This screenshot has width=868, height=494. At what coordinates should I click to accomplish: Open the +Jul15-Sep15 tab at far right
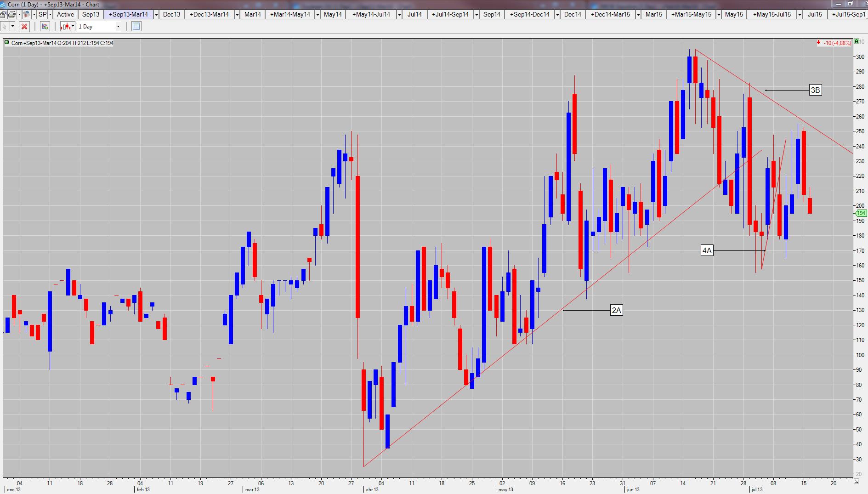[x=848, y=14]
